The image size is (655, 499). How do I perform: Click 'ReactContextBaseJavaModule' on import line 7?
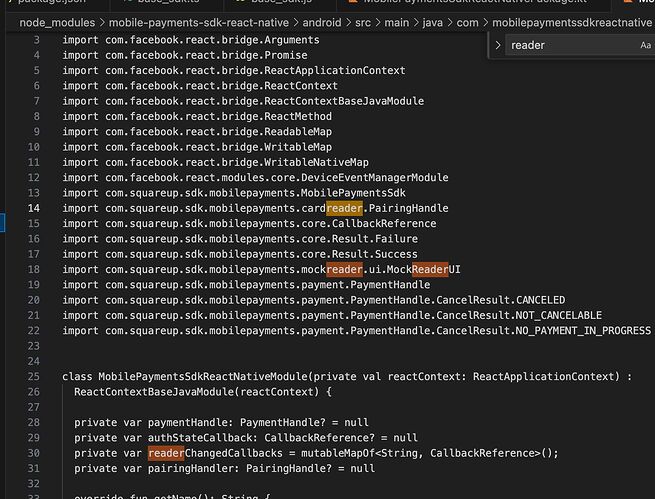click(344, 101)
